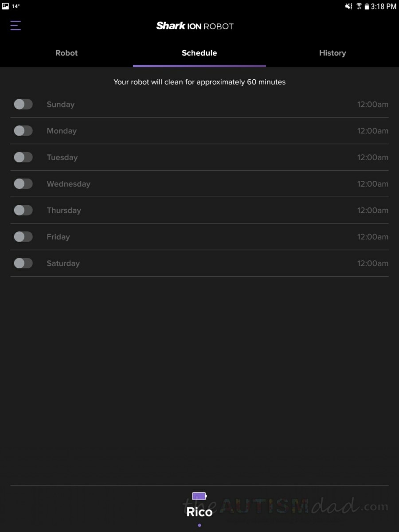Image resolution: width=399 pixels, height=532 pixels.
Task: Tap the system battery icon in status bar
Action: pyautogui.click(x=367, y=6)
